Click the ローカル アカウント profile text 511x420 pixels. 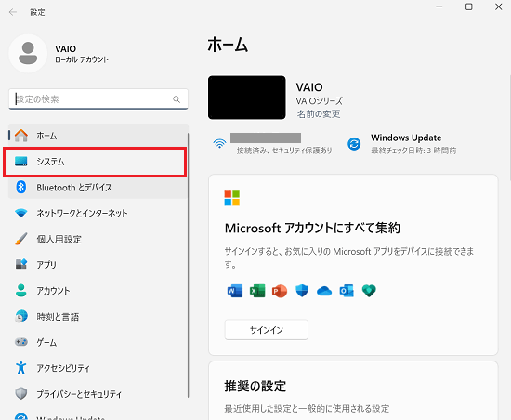coord(82,59)
